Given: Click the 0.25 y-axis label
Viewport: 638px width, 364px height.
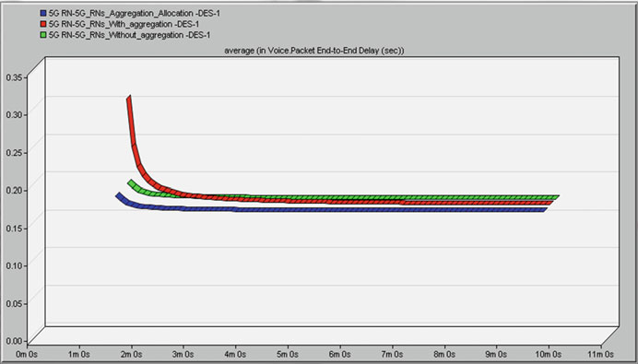Looking at the screenshot, I should coord(14,153).
